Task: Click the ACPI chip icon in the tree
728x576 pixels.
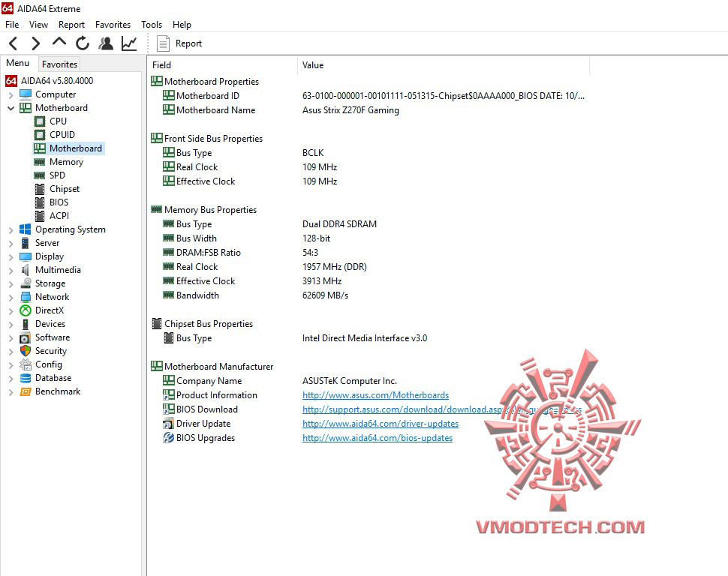Action: coord(40,216)
